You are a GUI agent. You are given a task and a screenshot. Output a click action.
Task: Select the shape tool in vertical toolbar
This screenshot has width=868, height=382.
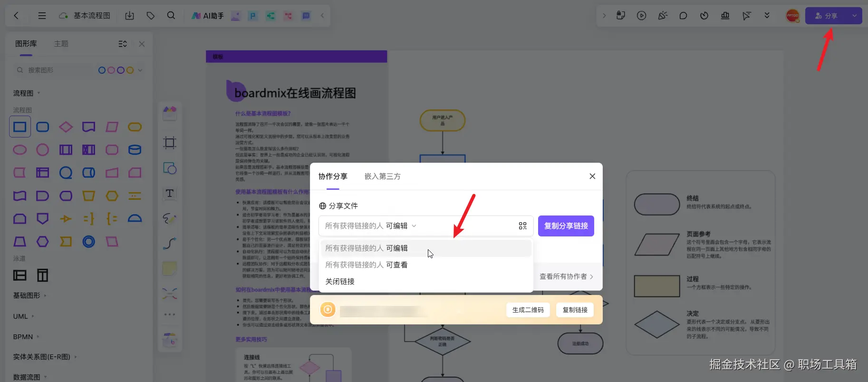click(x=170, y=168)
